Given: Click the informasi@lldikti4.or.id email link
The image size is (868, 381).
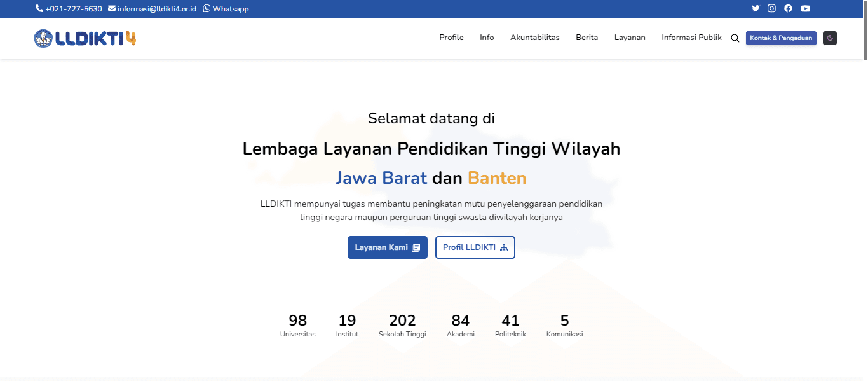Looking at the screenshot, I should pos(152,9).
